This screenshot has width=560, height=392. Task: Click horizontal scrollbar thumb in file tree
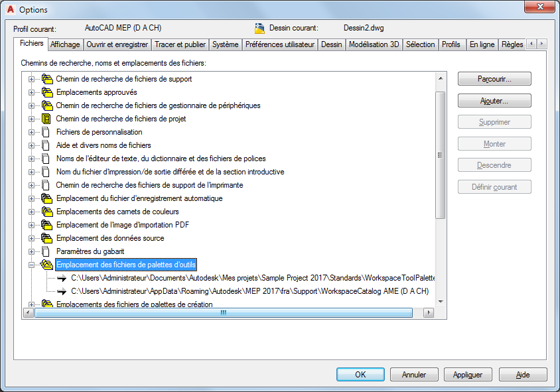point(224,313)
